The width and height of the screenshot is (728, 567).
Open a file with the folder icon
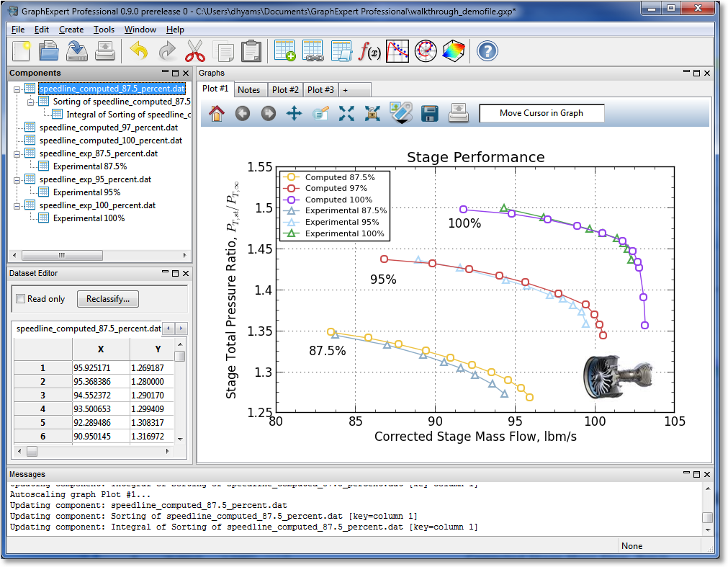pos(49,51)
